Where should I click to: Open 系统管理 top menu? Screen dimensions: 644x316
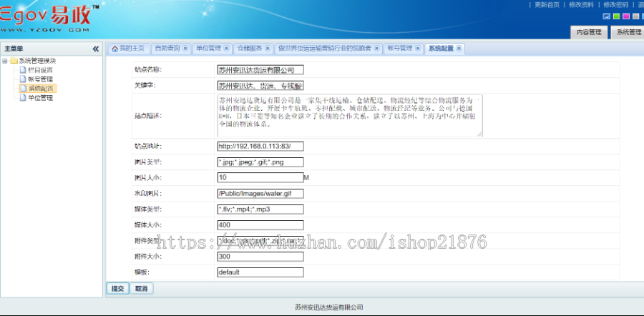click(x=628, y=32)
